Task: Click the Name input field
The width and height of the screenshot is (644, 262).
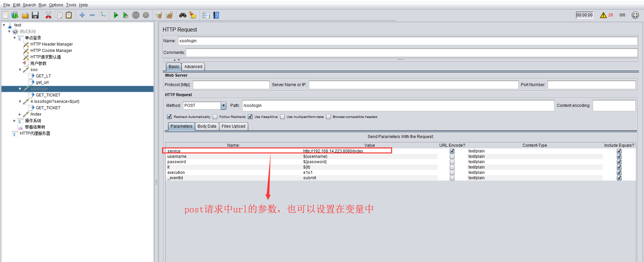Action: click(x=408, y=41)
